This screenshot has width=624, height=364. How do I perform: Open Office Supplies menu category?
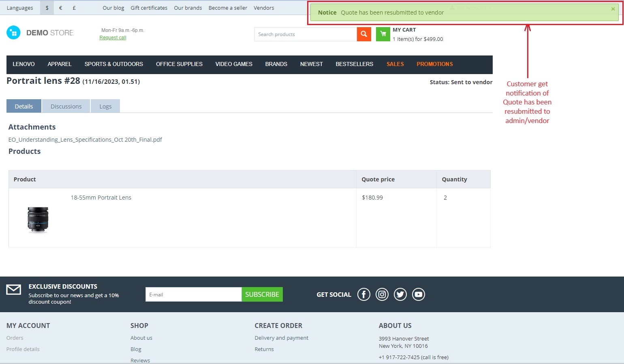coord(179,64)
